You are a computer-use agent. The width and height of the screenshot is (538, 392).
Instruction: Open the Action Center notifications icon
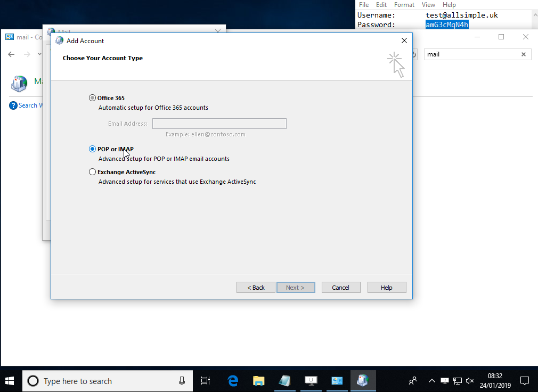point(525,381)
